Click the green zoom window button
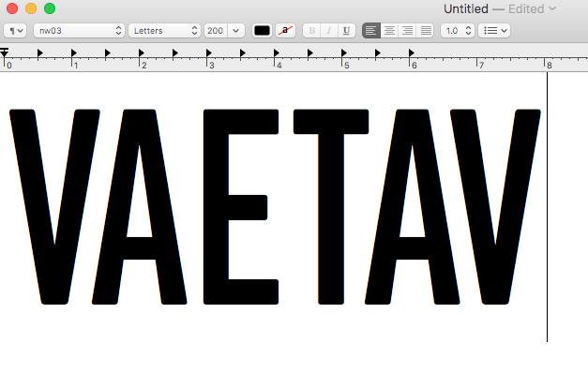 [50, 8]
